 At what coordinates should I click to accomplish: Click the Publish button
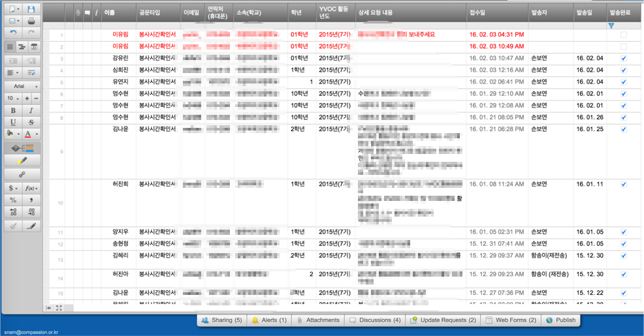[561, 320]
